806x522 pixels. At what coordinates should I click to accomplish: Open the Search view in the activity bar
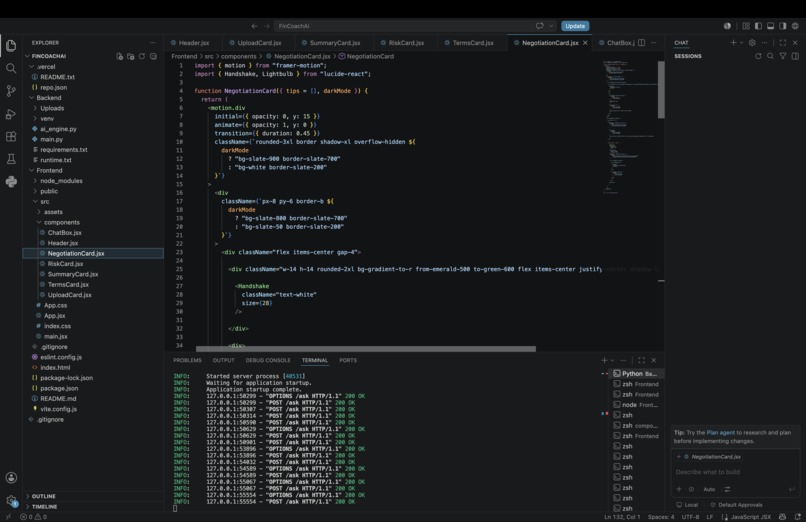pyautogui.click(x=11, y=68)
